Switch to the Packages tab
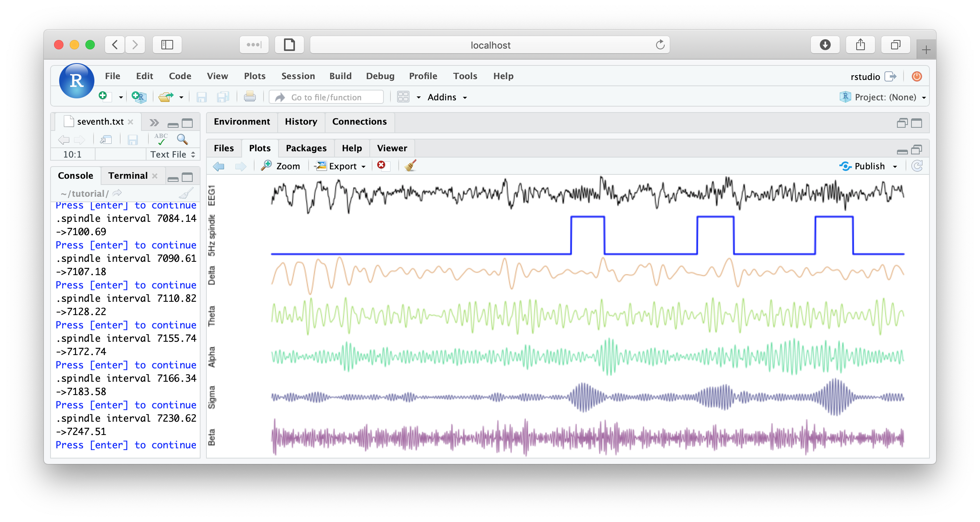 click(x=306, y=148)
